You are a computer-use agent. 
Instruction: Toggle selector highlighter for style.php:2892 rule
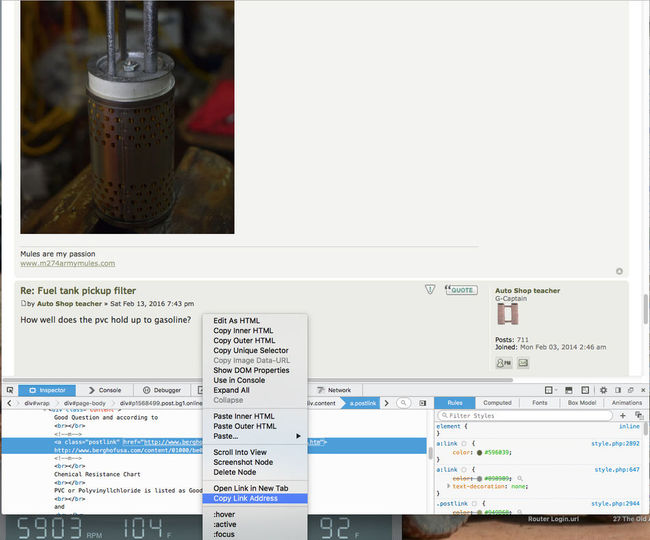click(x=464, y=443)
